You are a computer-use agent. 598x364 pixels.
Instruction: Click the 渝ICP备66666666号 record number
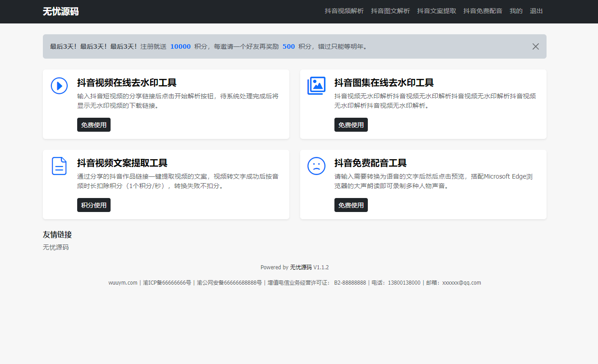[x=167, y=282]
